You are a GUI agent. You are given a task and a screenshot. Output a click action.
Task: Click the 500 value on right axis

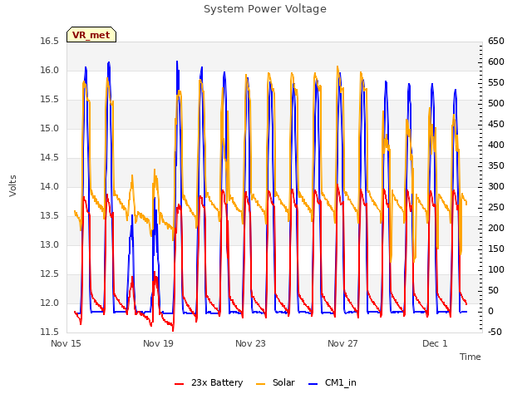(x=496, y=103)
